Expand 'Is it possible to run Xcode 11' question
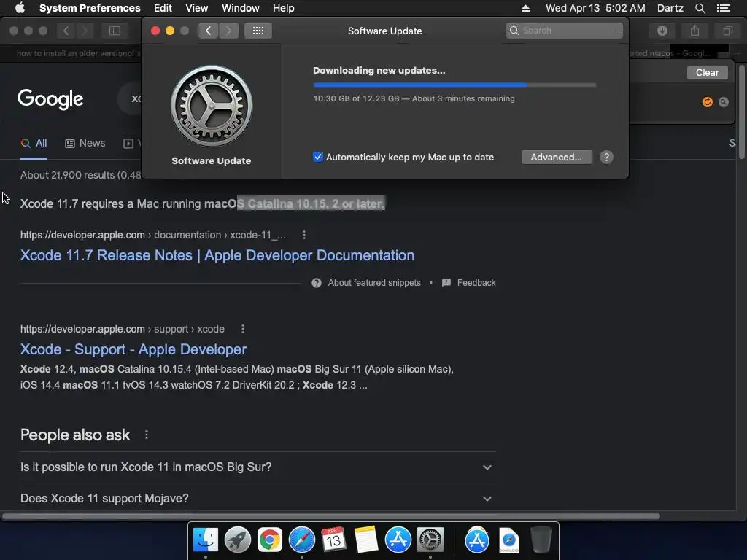The width and height of the screenshot is (747, 560). [x=258, y=467]
